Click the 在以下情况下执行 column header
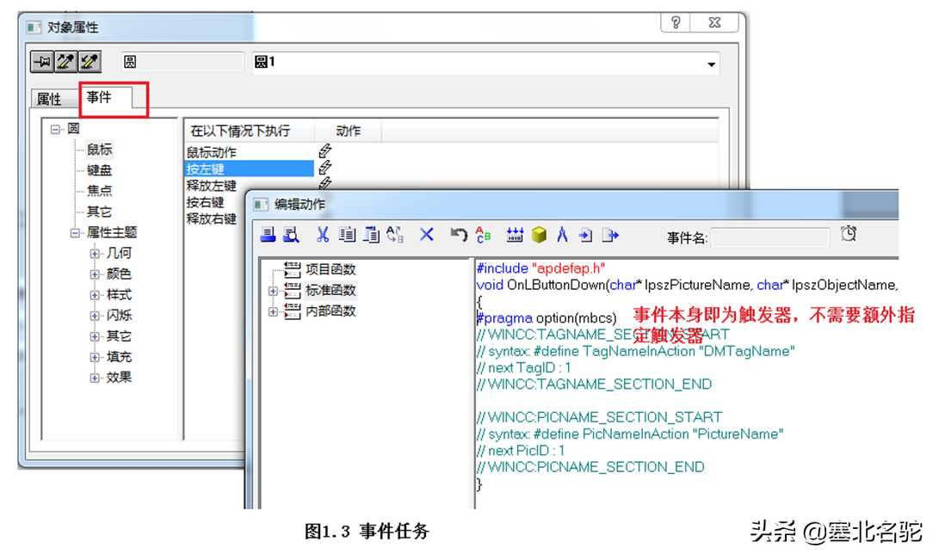 [x=249, y=131]
